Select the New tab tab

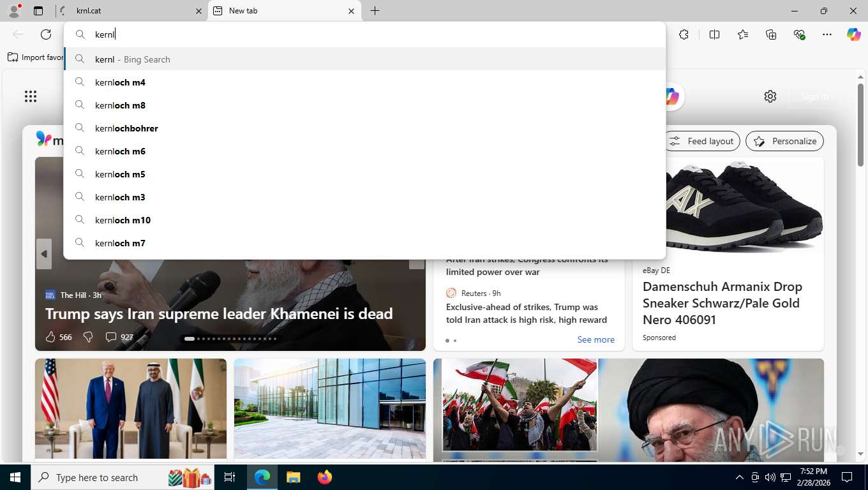coord(284,11)
